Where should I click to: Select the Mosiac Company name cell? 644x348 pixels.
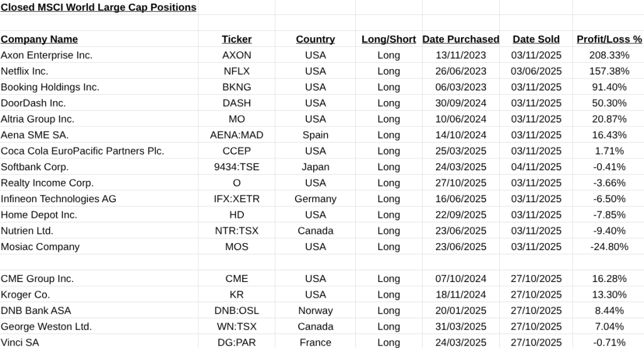pyautogui.click(x=40, y=247)
